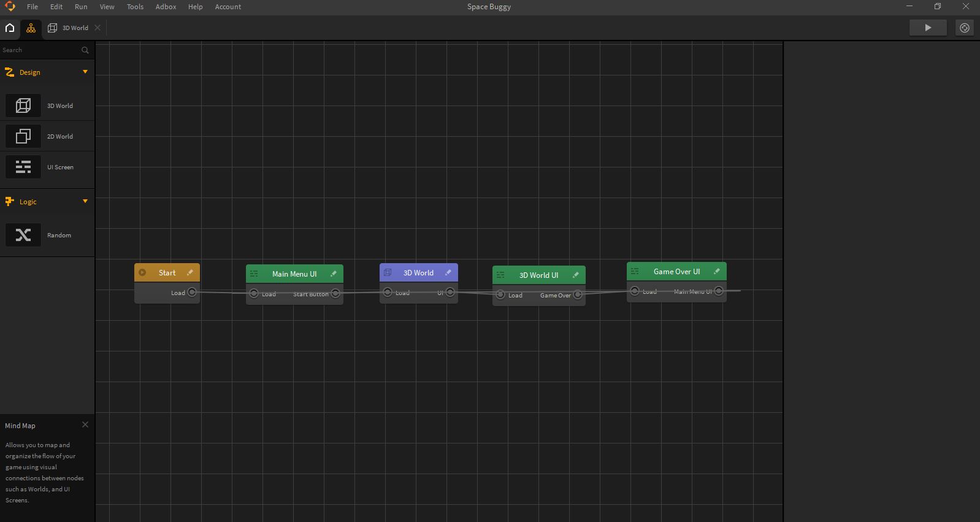The image size is (980, 522).
Task: Close the Mind Map help panel
Action: point(85,424)
